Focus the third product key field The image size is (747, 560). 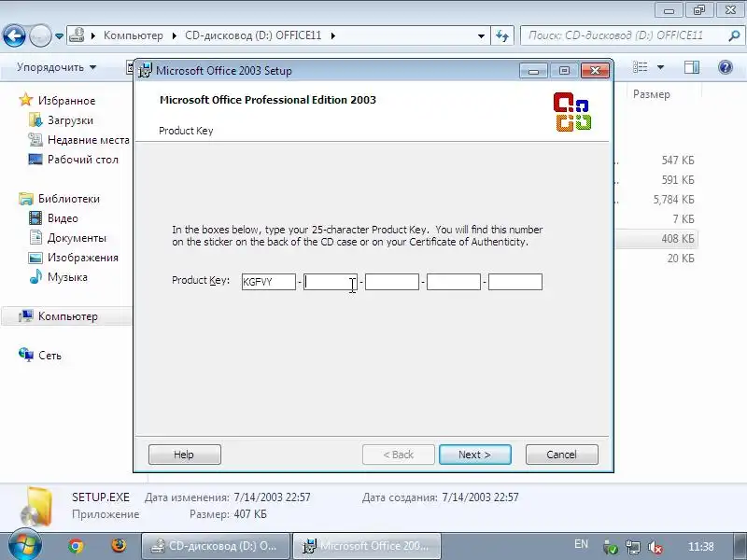point(392,282)
